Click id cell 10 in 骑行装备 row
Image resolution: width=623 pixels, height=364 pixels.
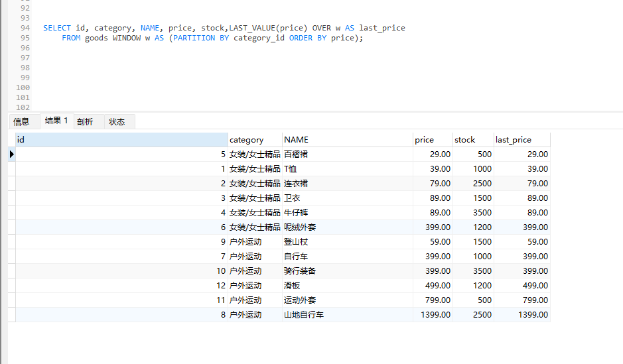click(121, 271)
